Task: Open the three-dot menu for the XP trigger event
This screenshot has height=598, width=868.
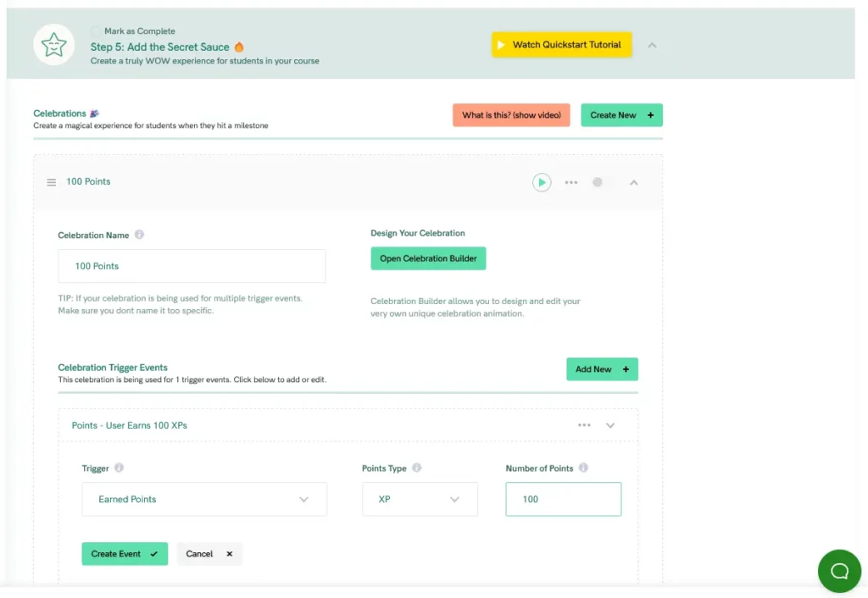Action: click(x=584, y=425)
